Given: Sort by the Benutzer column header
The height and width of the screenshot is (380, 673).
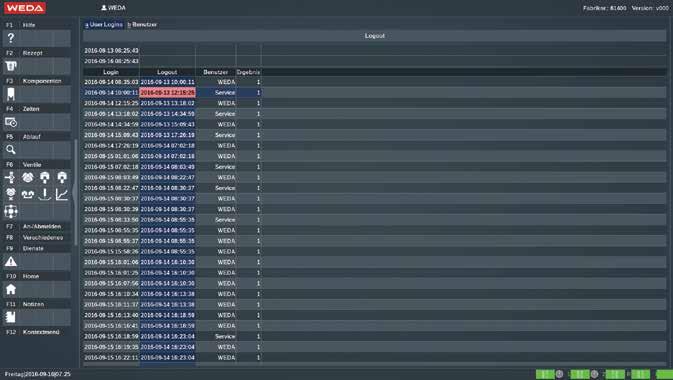Looking at the screenshot, I should coord(215,72).
